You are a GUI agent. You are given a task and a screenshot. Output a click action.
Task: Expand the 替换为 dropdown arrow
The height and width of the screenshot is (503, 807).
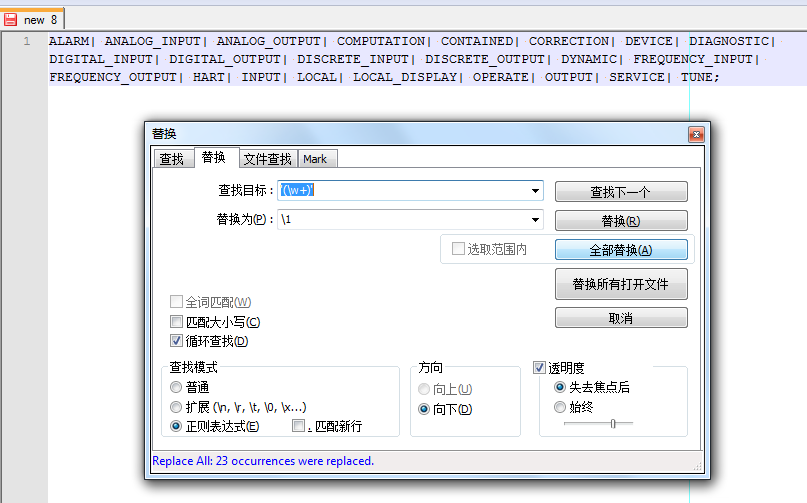tap(535, 220)
